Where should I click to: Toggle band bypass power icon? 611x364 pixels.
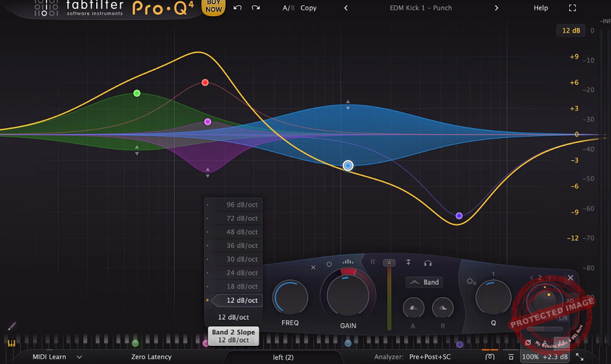pos(330,264)
